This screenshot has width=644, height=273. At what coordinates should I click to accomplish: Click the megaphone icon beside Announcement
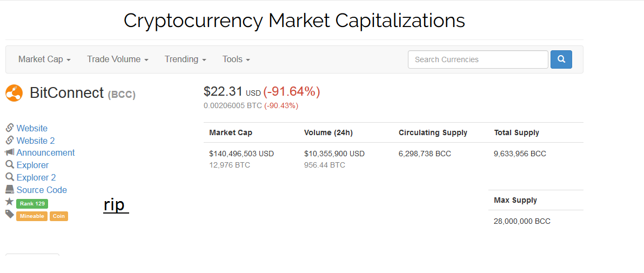click(10, 152)
